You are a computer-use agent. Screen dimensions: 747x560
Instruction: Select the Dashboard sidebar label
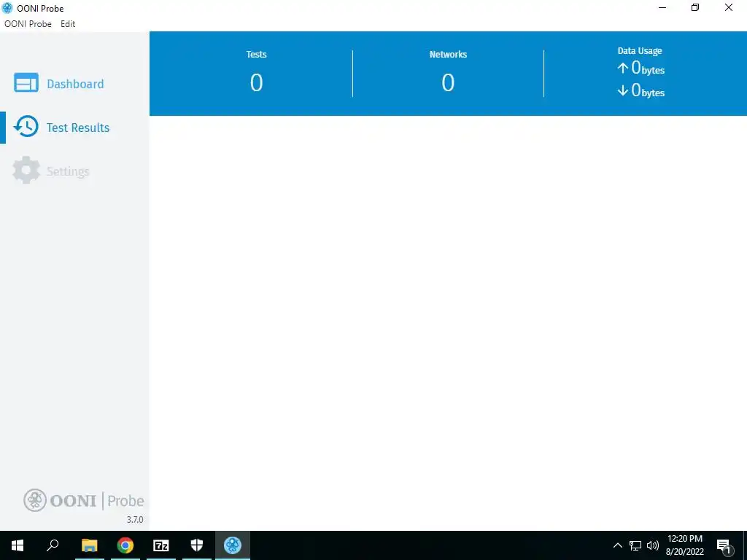pos(75,85)
